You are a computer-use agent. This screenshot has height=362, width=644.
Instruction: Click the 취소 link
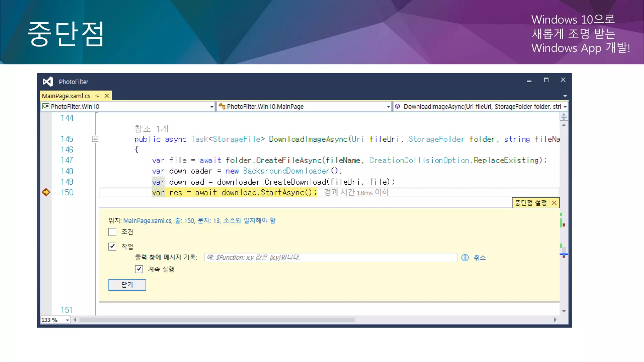pos(480,258)
